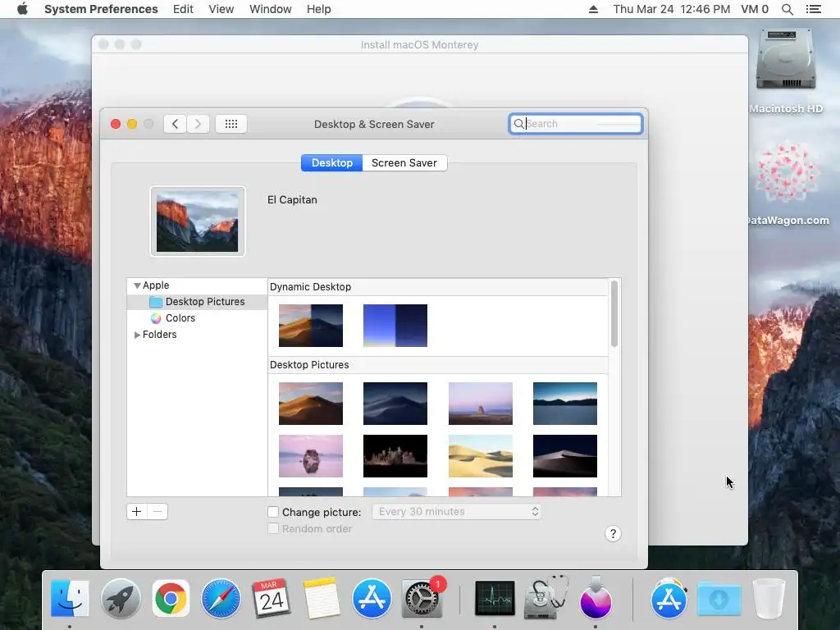Click the VM 0 user menu
Screen dimensions: 840x630
click(755, 9)
